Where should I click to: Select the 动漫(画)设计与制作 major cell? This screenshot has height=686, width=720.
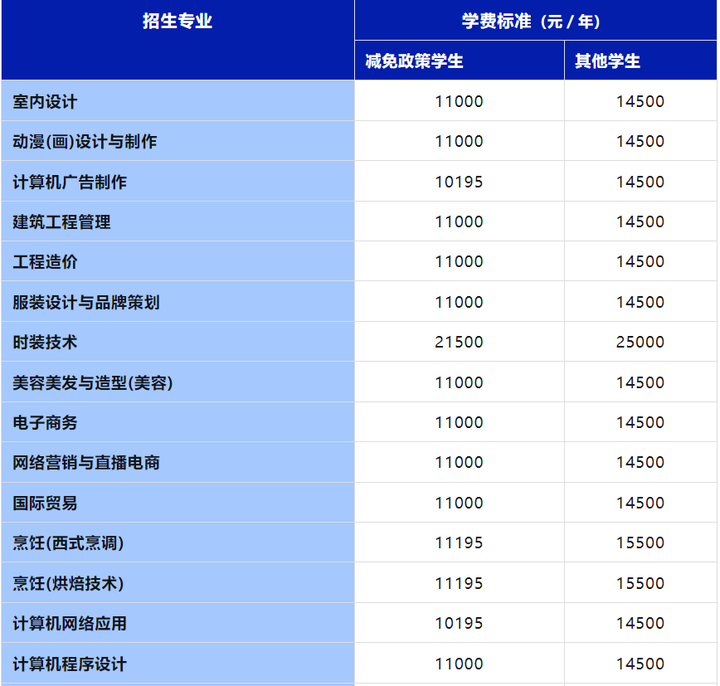(85, 142)
